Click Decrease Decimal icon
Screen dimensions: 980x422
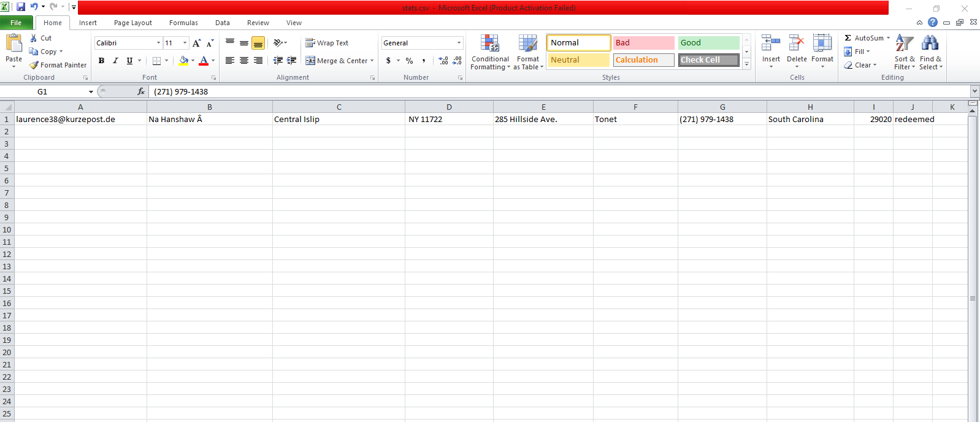457,61
